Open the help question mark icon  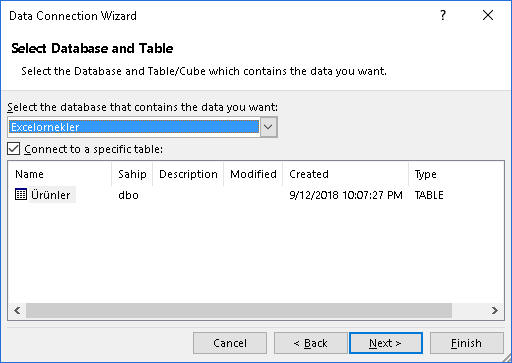coord(443,15)
